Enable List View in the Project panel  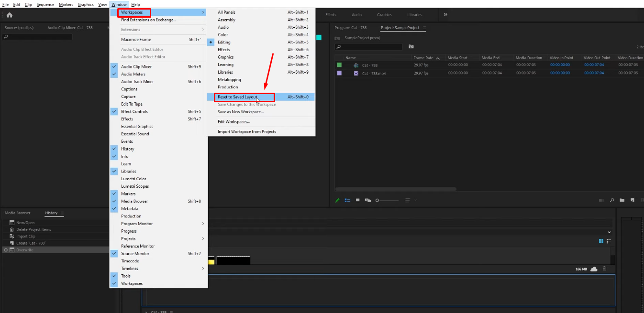347,200
